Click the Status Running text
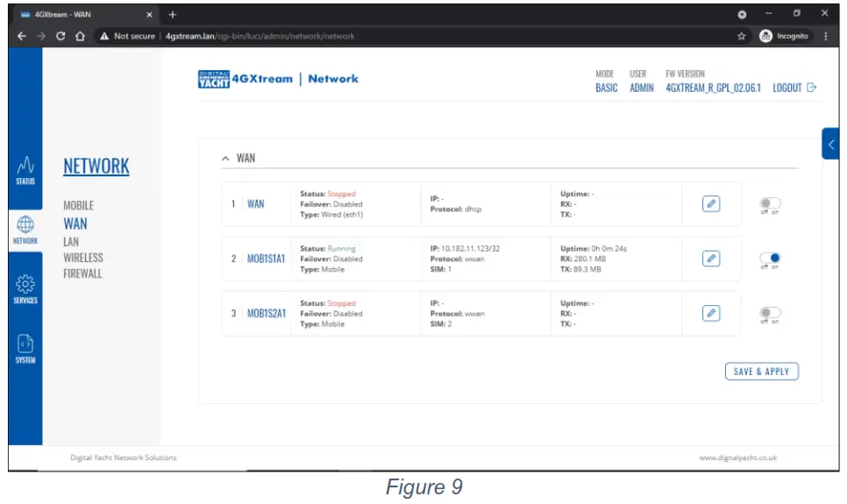The width and height of the screenshot is (847, 504). [328, 248]
